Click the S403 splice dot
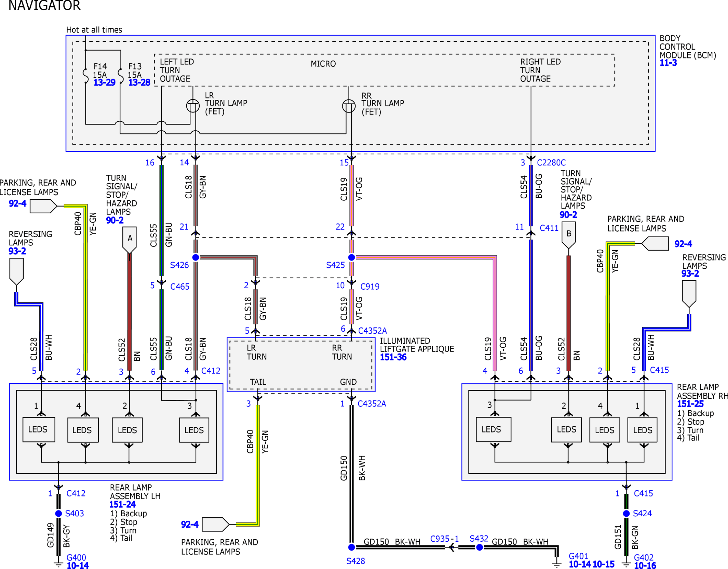The height and width of the screenshot is (569, 728). tap(58, 513)
